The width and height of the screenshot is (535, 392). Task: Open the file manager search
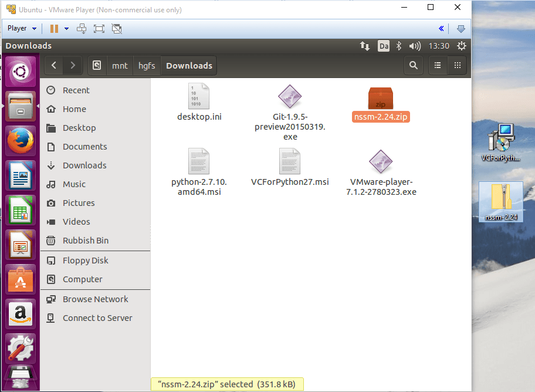414,65
